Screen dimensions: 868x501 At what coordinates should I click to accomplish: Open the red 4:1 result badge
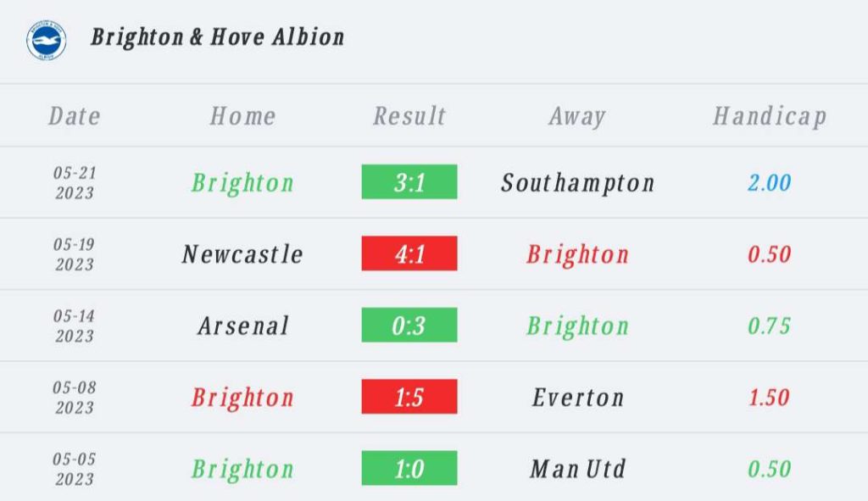point(409,254)
